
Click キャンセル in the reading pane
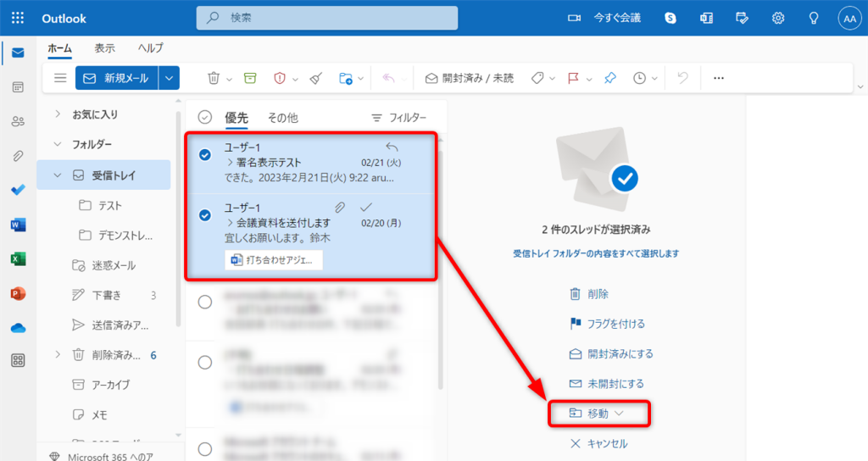pos(599,443)
